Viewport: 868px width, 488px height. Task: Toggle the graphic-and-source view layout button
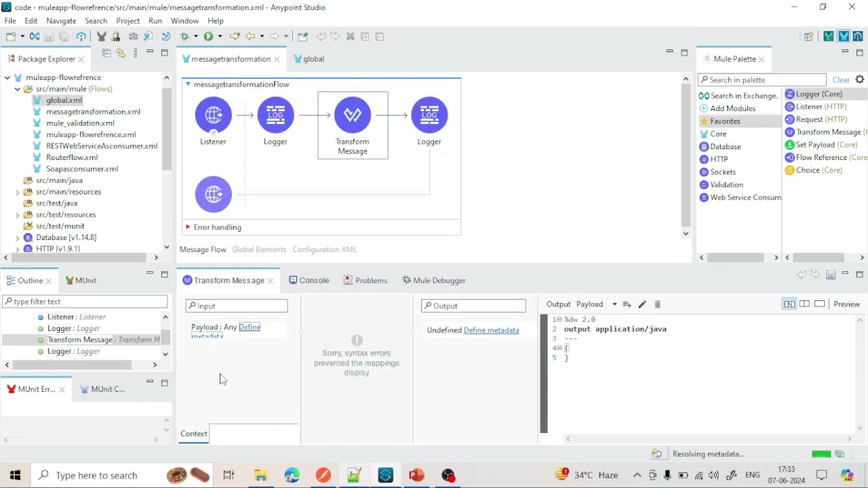[789, 304]
